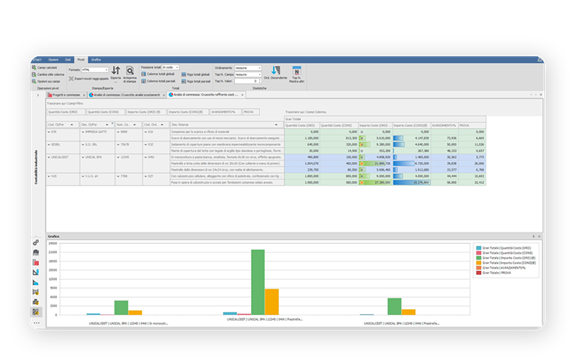Image resolution: width=576 pixels, height=362 pixels.
Task: Close the Progetti e commesse tab
Action: (84, 95)
